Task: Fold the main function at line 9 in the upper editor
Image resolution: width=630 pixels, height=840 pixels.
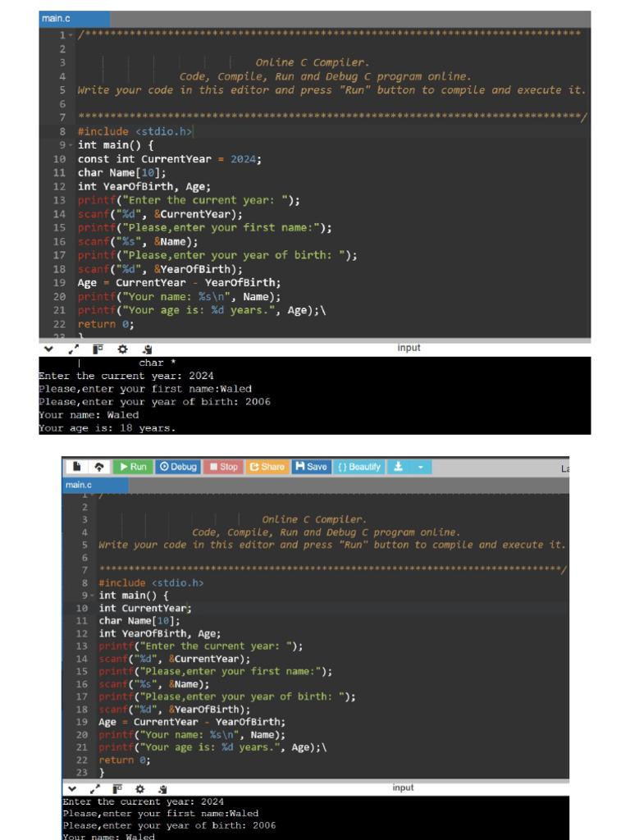Action: (x=71, y=145)
